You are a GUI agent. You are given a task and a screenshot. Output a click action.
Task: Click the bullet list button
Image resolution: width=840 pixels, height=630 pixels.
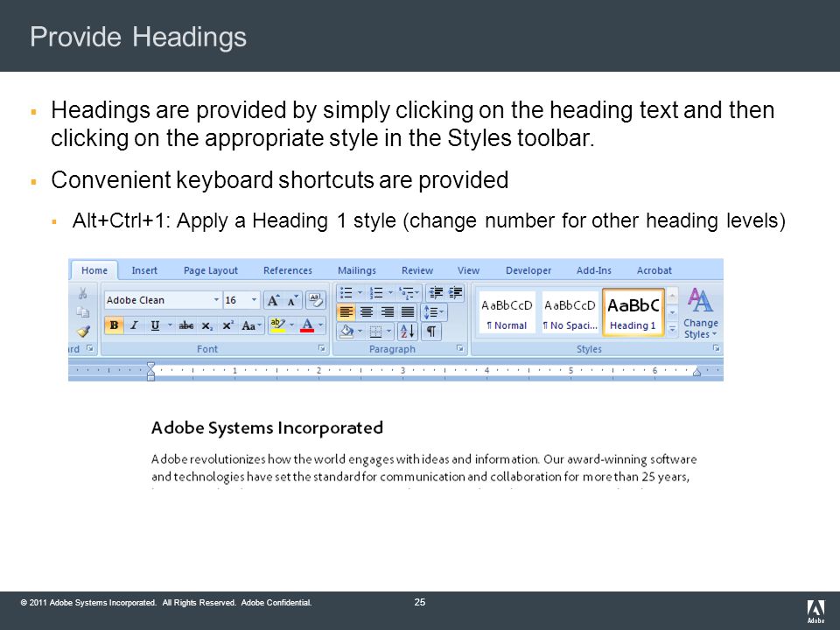pos(346,292)
